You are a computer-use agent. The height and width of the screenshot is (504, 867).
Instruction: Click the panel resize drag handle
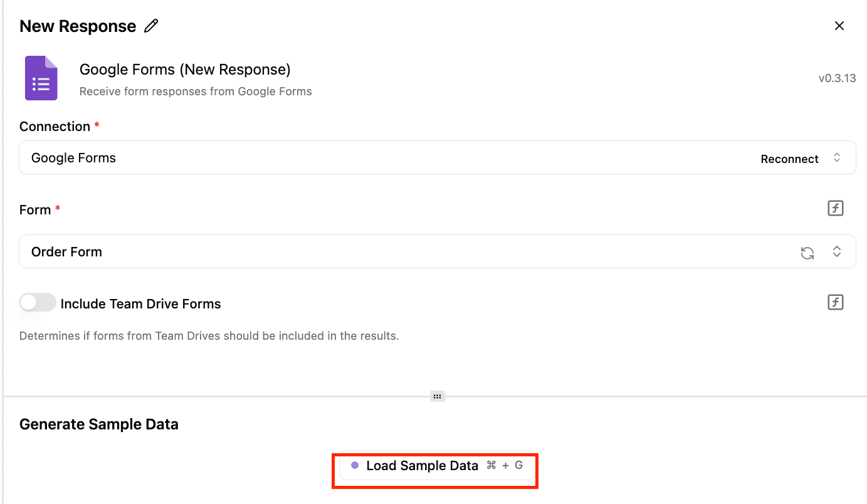tap(438, 396)
